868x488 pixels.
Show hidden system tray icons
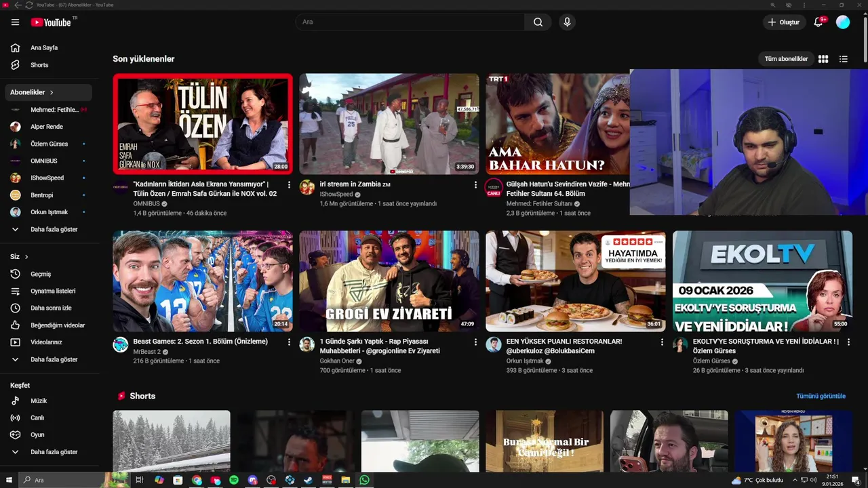795,480
